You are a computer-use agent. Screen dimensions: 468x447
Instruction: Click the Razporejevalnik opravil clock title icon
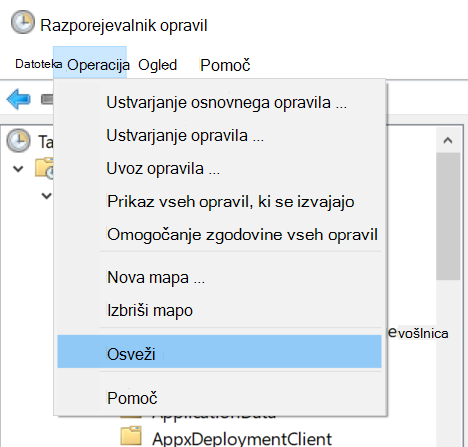[x=23, y=22]
